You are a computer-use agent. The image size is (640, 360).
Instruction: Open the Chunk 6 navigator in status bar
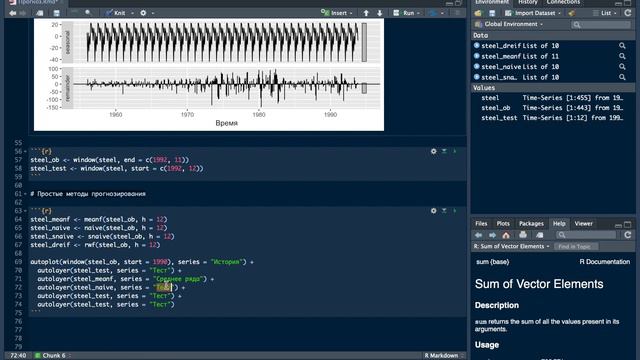click(x=53, y=356)
